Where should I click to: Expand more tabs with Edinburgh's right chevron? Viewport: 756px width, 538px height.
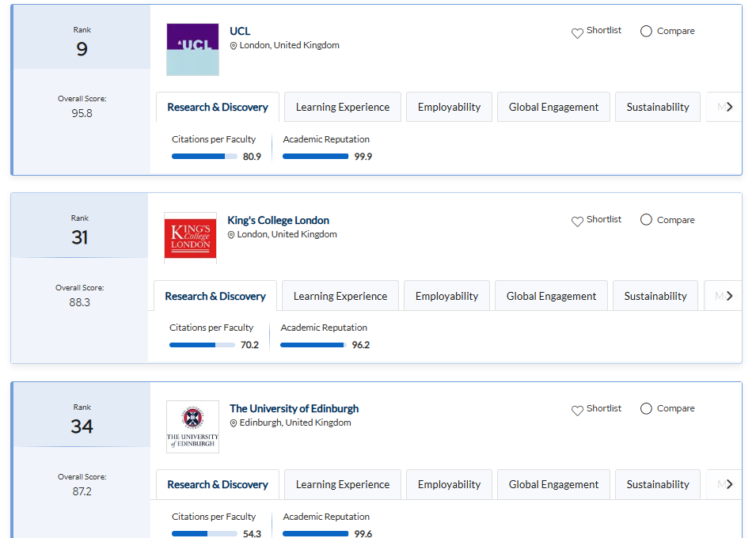(729, 484)
